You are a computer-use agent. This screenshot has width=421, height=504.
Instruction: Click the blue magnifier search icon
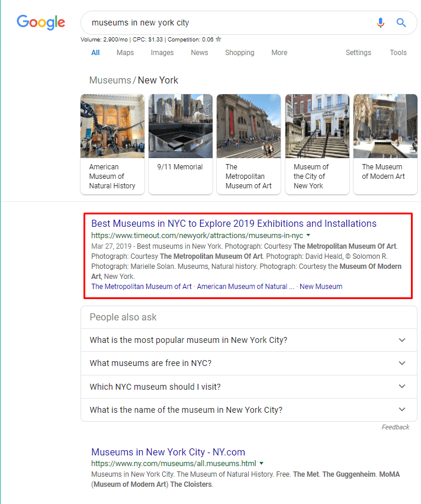pyautogui.click(x=401, y=23)
